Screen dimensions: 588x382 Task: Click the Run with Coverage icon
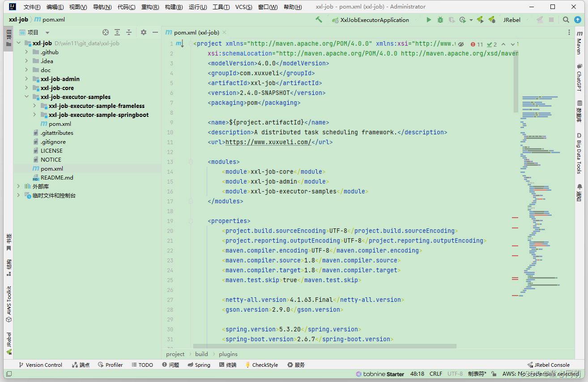(x=452, y=20)
